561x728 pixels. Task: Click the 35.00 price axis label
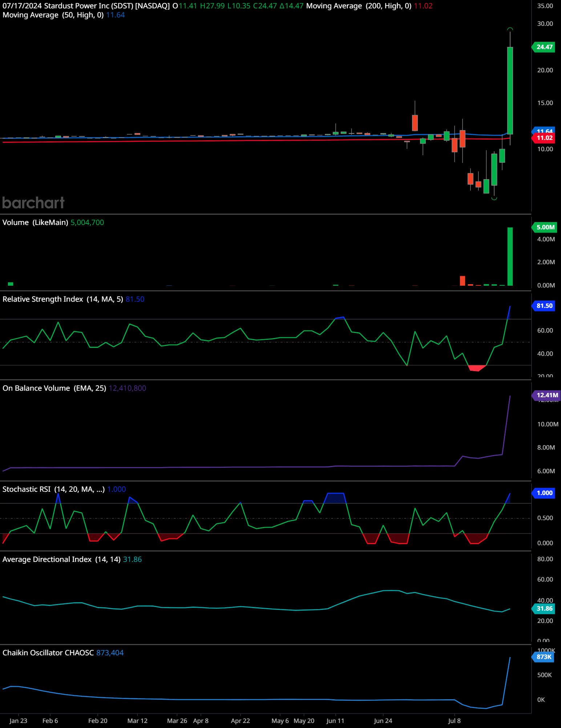point(545,6)
